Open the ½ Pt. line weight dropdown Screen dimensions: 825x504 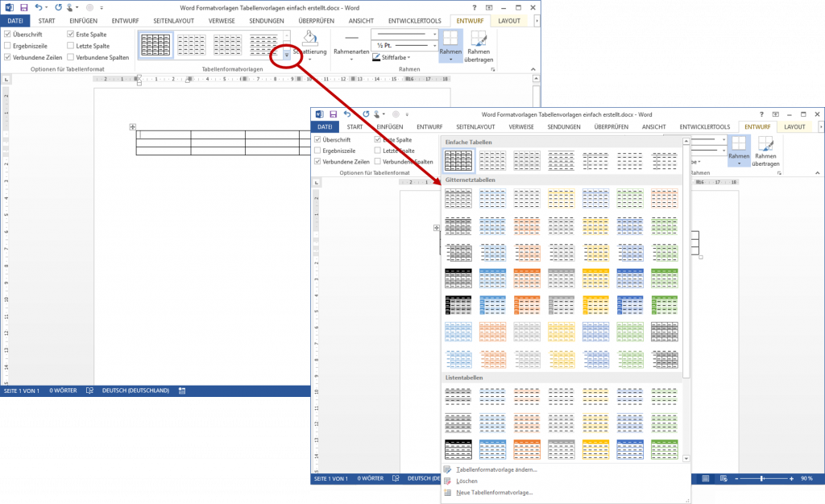click(404, 45)
